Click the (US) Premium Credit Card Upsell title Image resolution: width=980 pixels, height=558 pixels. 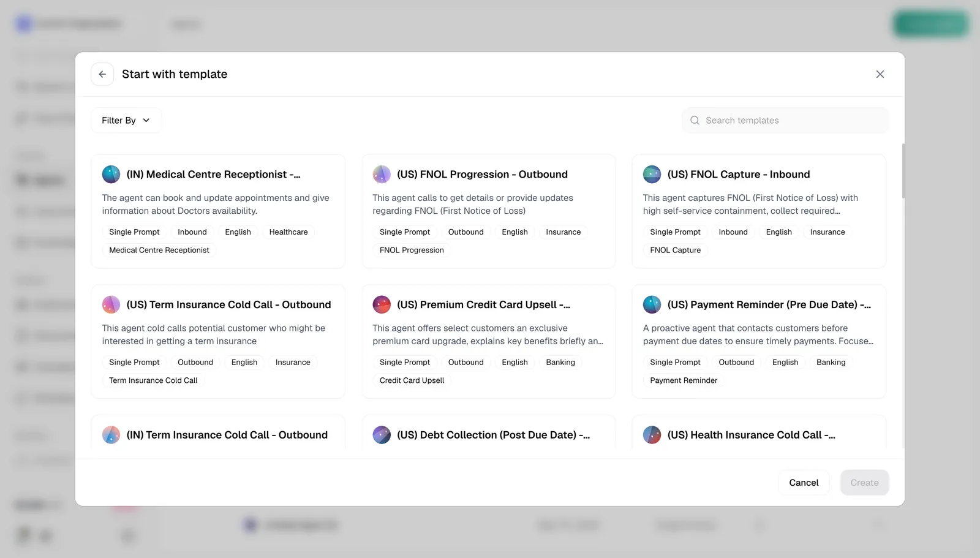(x=483, y=304)
